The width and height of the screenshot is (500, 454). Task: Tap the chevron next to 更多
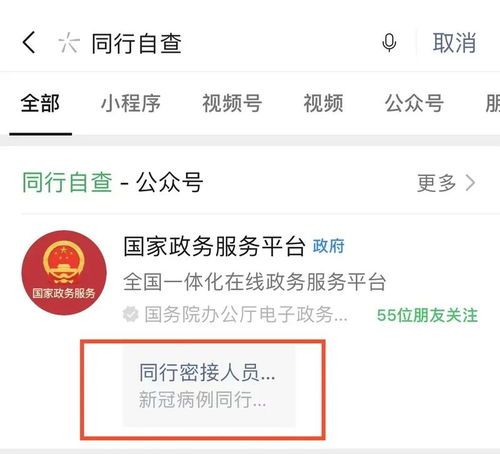click(470, 183)
